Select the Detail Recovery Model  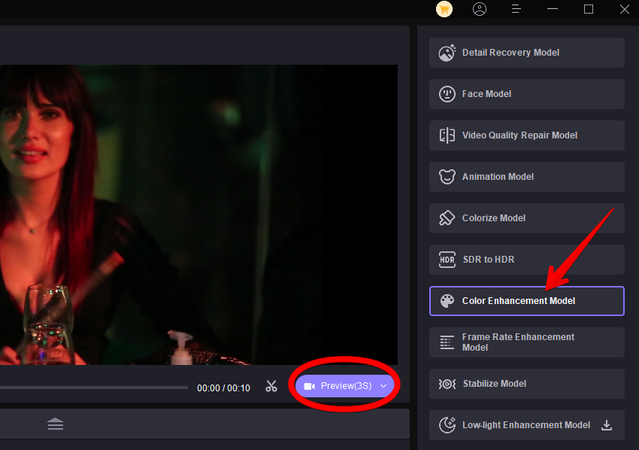526,52
